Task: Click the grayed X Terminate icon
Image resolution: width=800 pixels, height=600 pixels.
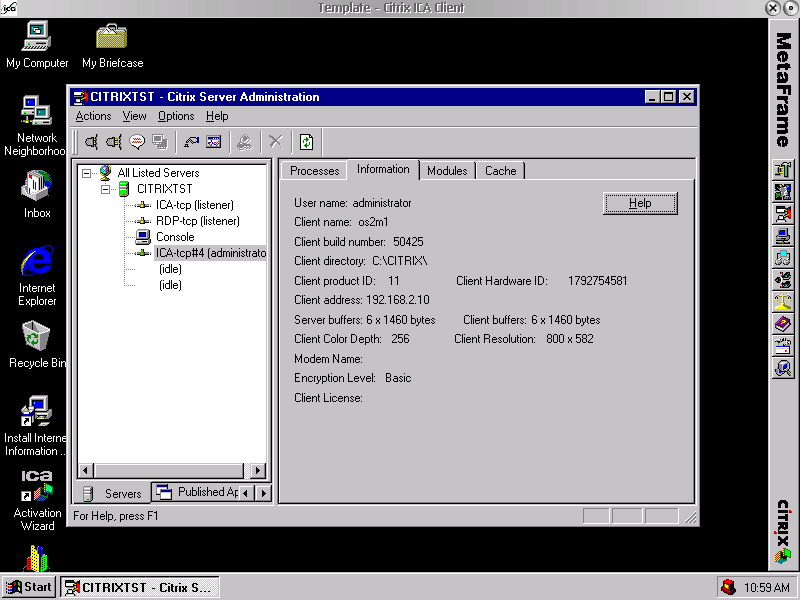Action: (276, 142)
